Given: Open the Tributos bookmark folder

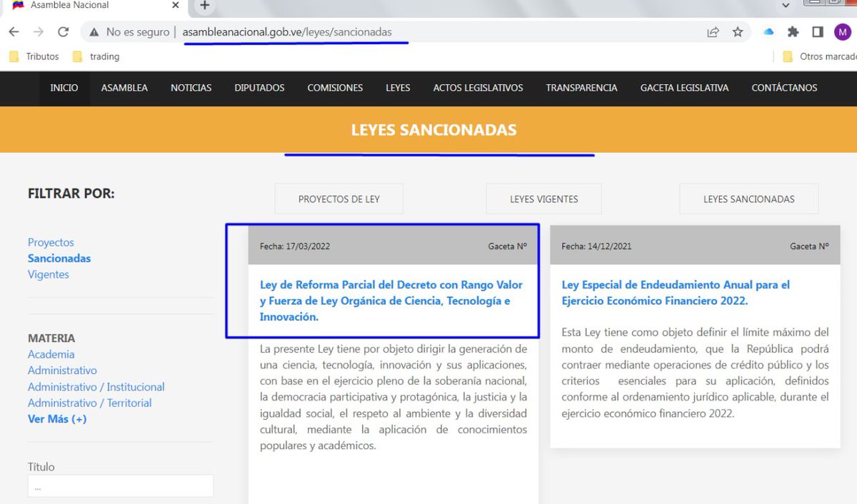Looking at the screenshot, I should pyautogui.click(x=34, y=56).
